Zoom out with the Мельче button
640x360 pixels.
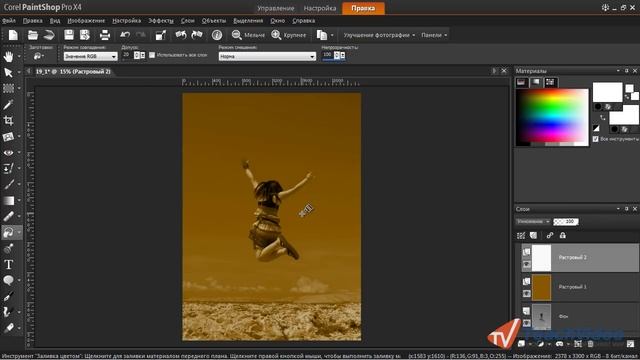[248, 35]
